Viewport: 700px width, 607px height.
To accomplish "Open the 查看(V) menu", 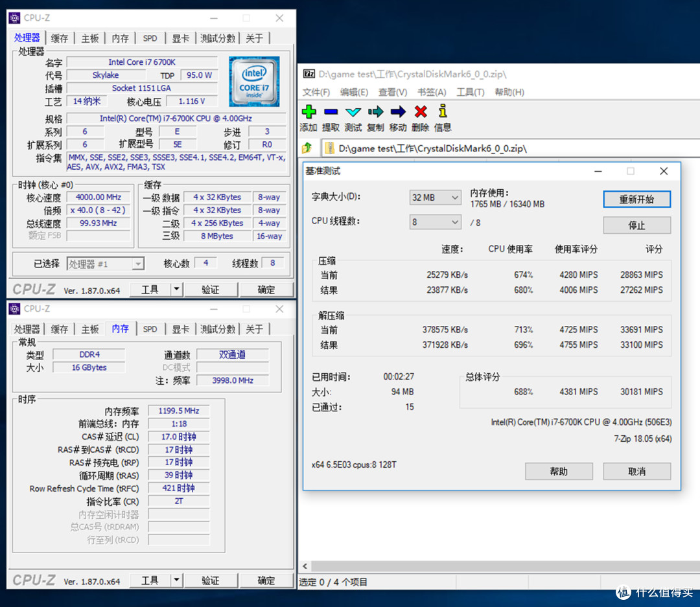I will point(392,92).
